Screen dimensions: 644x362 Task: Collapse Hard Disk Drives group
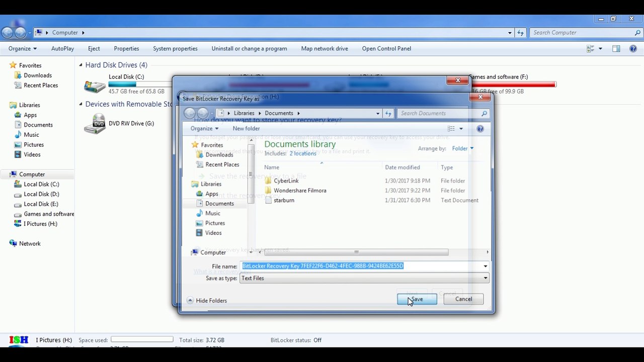tap(80, 65)
